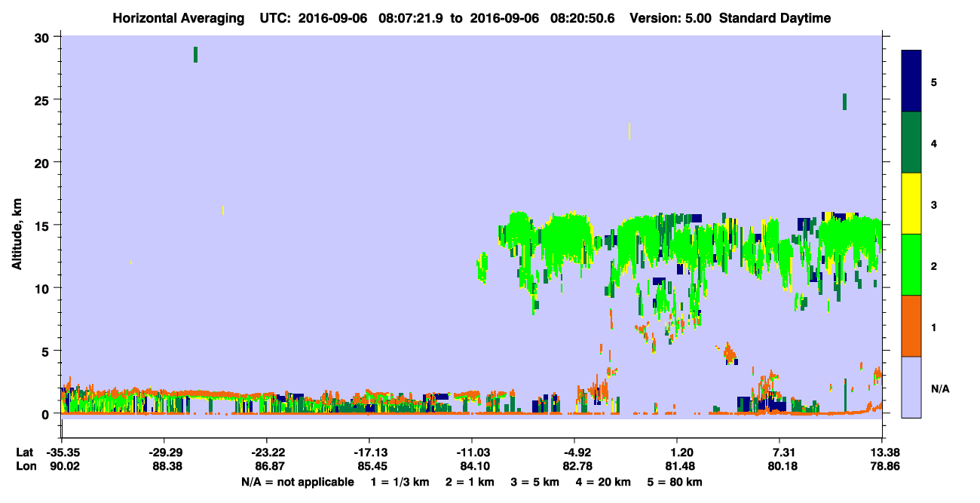Click the 'N/A = not applicable' legend text
Viewport: 980px width, 503px height.
297,482
